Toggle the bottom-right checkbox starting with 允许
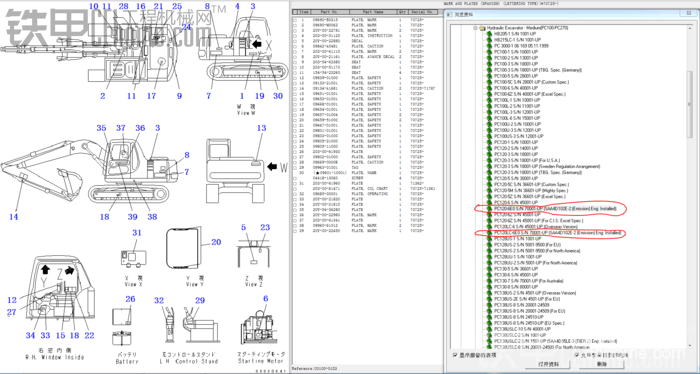 tap(577, 355)
